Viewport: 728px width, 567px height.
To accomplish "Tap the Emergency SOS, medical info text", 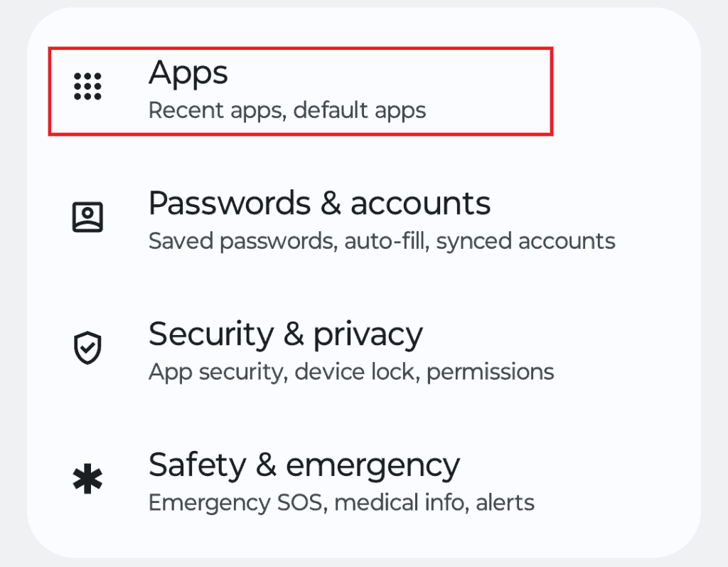I will click(x=341, y=502).
